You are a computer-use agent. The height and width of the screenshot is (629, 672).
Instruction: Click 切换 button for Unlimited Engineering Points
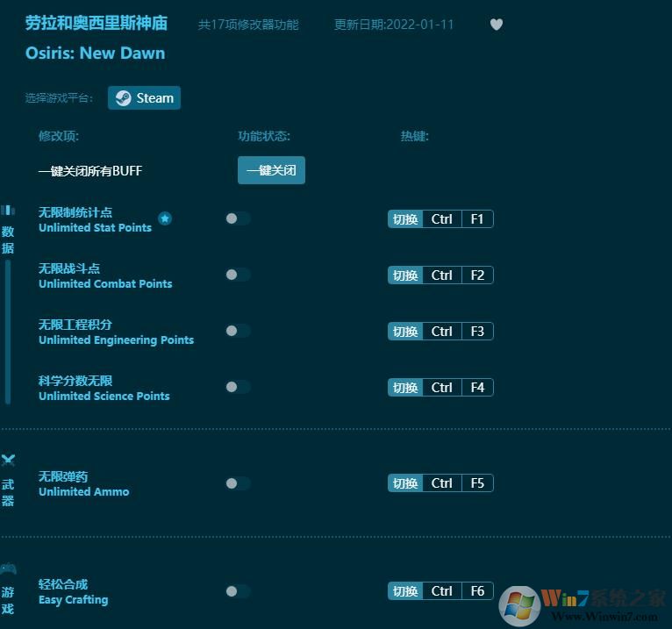click(405, 332)
